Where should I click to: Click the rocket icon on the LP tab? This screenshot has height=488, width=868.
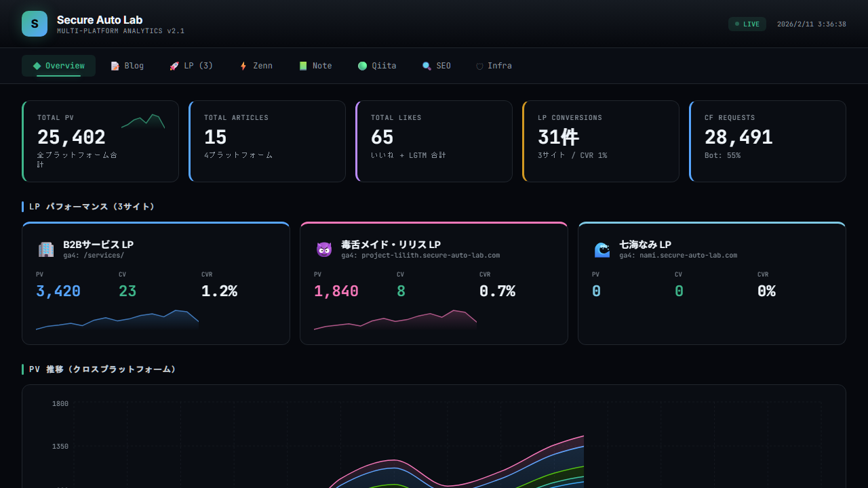[x=174, y=66]
